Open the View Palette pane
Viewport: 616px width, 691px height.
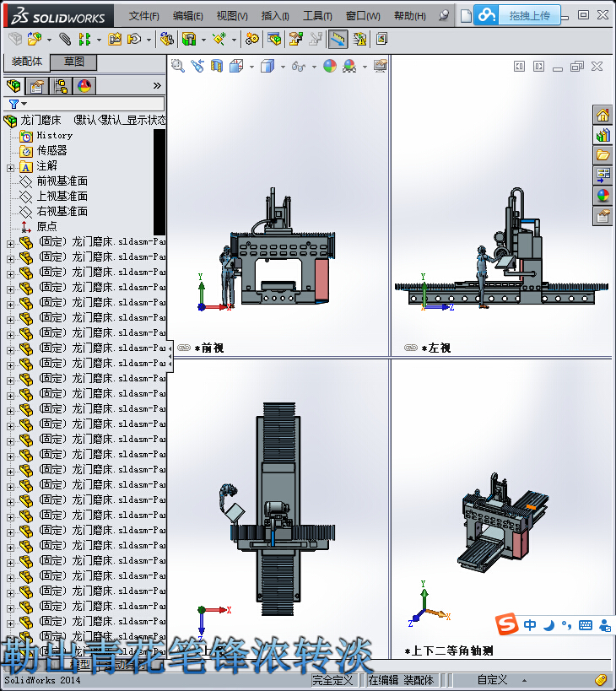[x=602, y=175]
